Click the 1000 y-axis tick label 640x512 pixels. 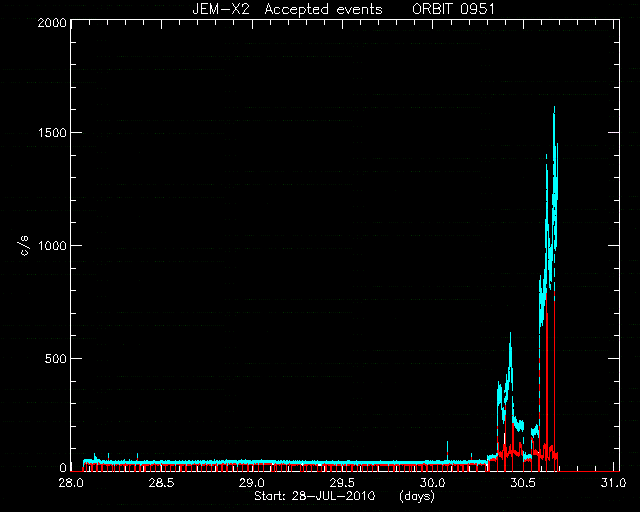point(53,246)
